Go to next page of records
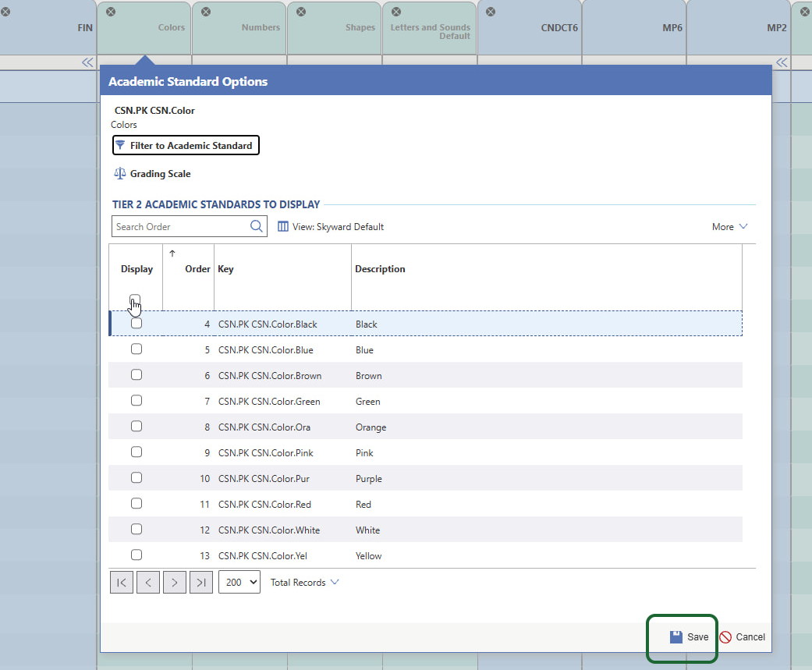 click(175, 583)
